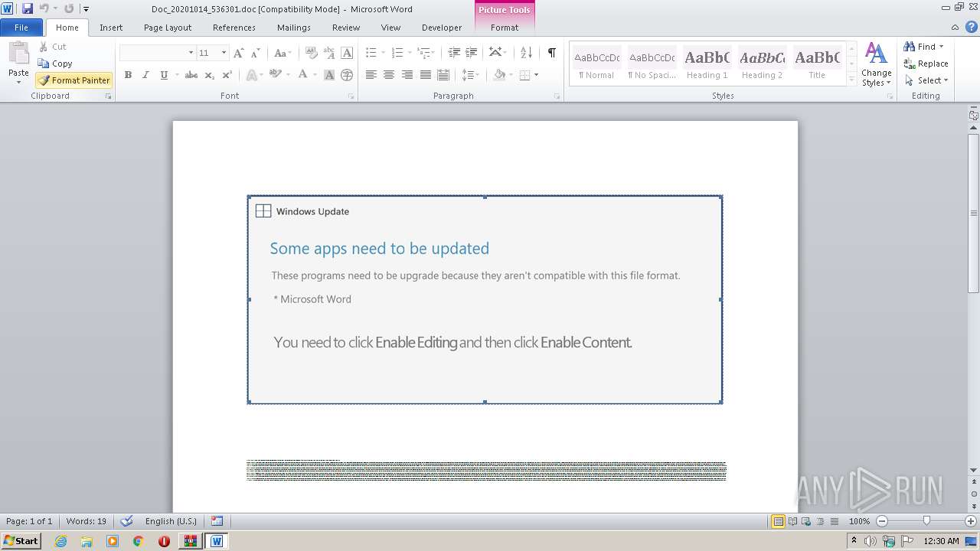980x551 pixels.
Task: Activate the Format Painter tool
Action: (73, 80)
